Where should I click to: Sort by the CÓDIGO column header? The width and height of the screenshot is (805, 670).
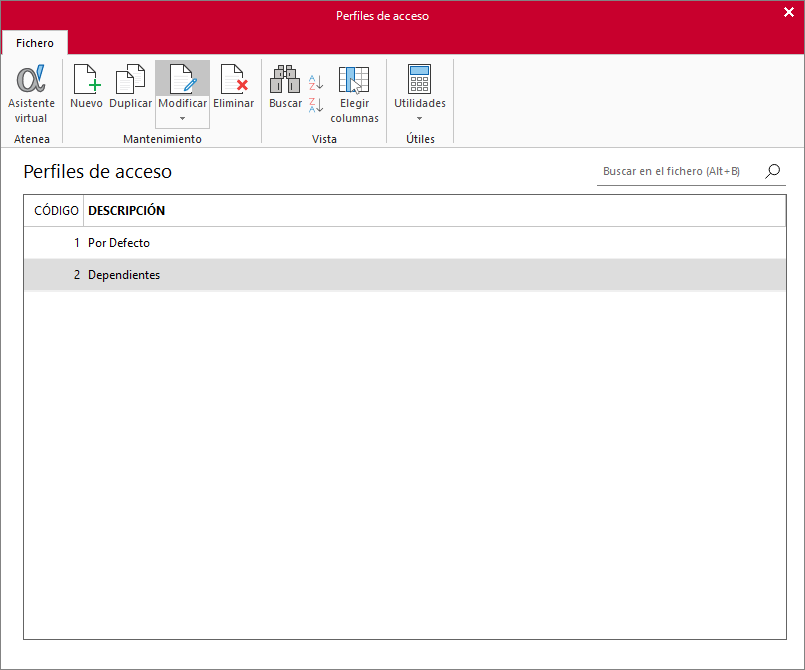pos(56,210)
